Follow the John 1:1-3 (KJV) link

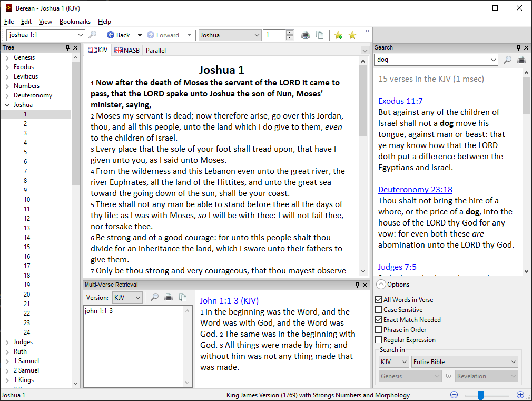click(229, 300)
